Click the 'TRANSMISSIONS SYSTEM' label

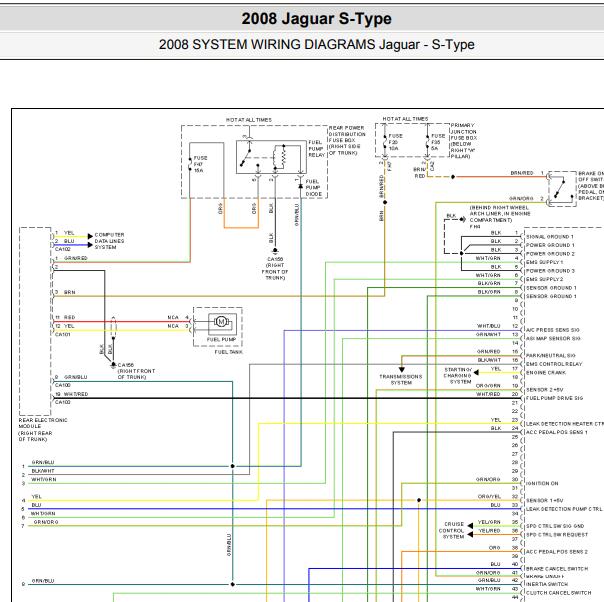[401, 379]
